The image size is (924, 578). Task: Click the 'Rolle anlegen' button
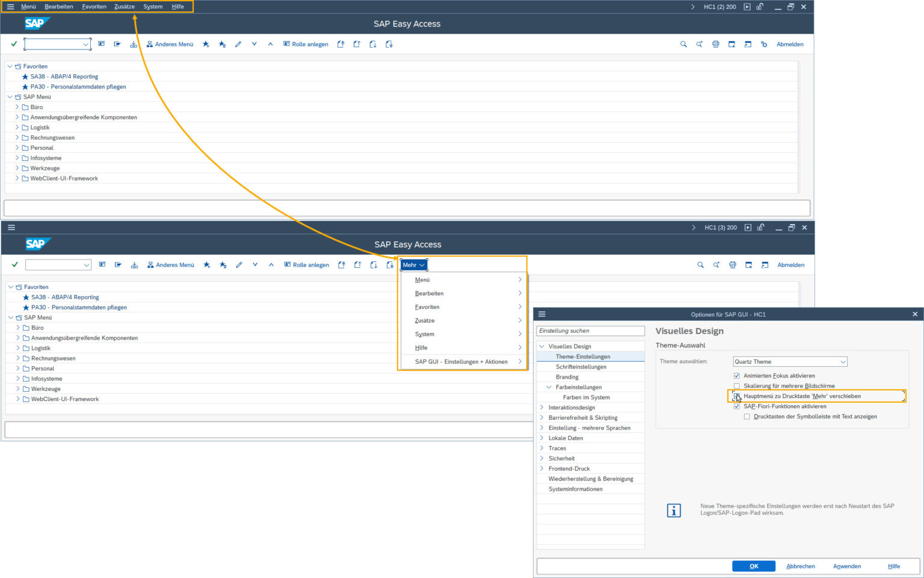306,44
